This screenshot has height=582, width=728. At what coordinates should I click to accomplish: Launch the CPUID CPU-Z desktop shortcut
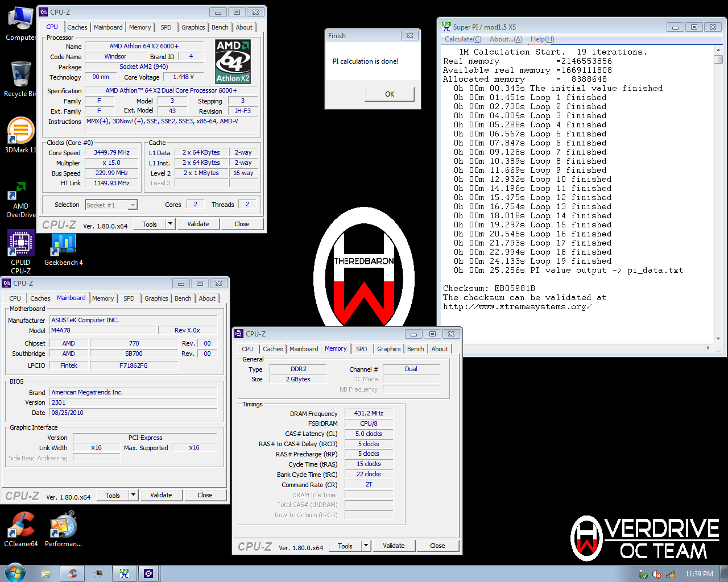pos(20,252)
